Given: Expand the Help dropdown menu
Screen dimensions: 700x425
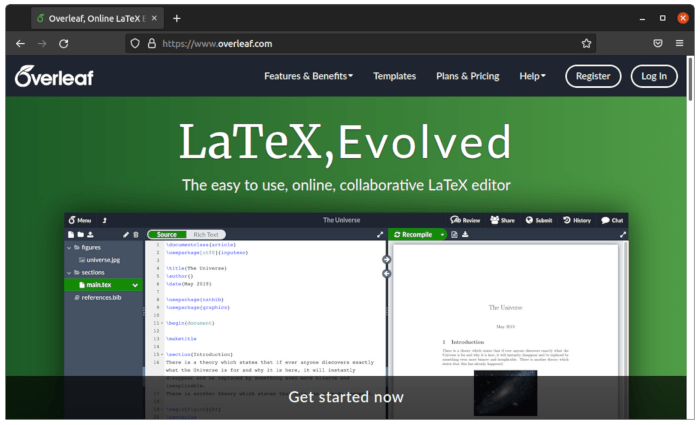Looking at the screenshot, I should pyautogui.click(x=533, y=76).
